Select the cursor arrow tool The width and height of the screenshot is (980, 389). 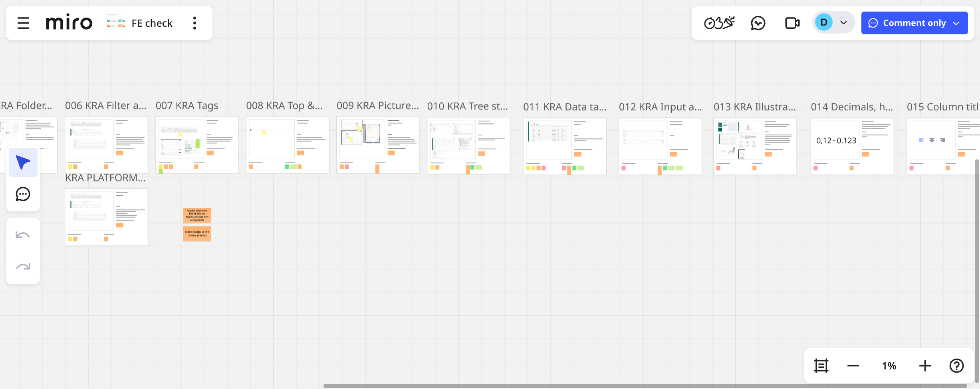click(x=23, y=163)
